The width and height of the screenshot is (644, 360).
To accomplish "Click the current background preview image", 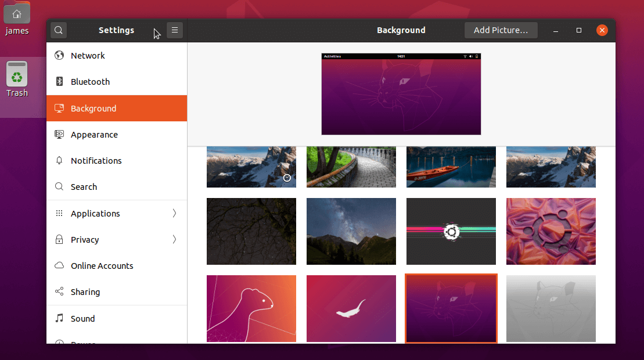I will (x=401, y=94).
